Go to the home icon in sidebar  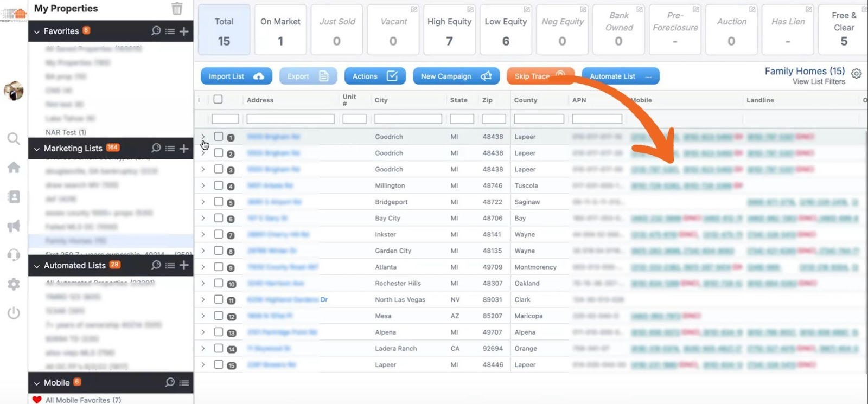tap(14, 168)
